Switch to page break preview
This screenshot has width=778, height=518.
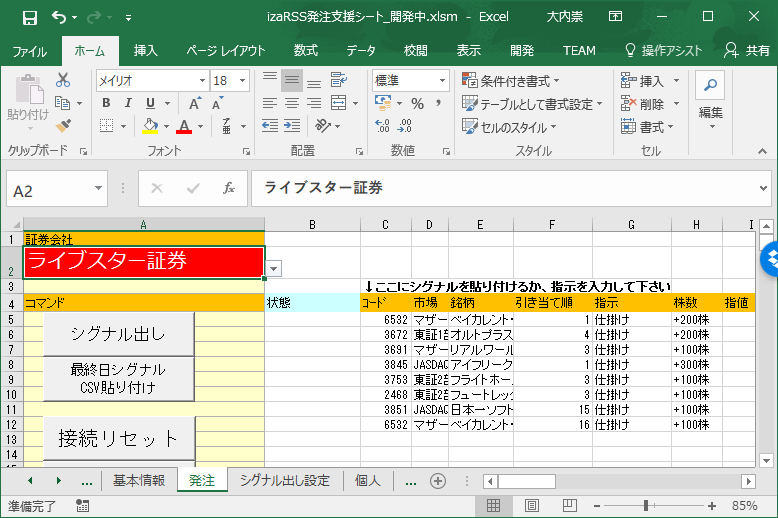point(570,506)
